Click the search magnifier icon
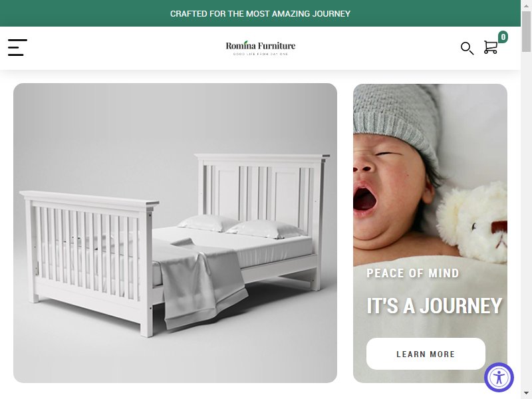532x399 pixels. click(467, 48)
